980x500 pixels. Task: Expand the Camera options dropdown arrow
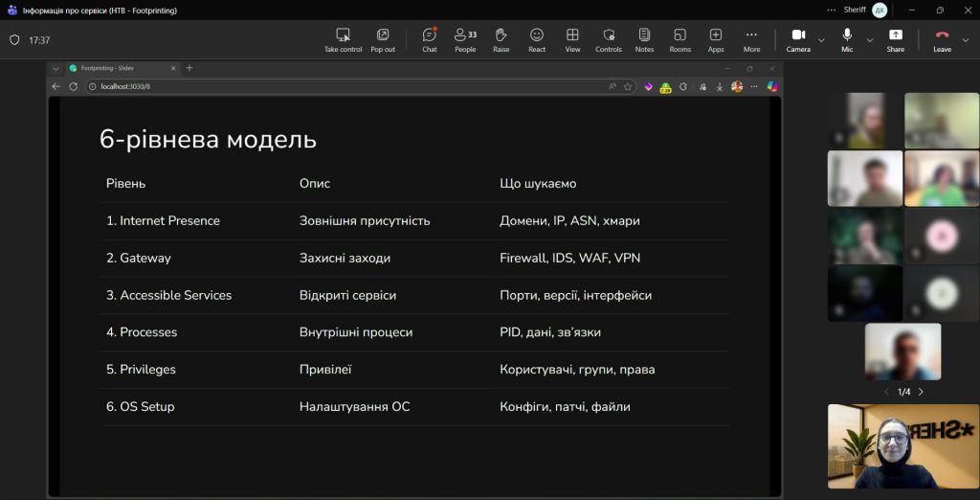pos(821,40)
